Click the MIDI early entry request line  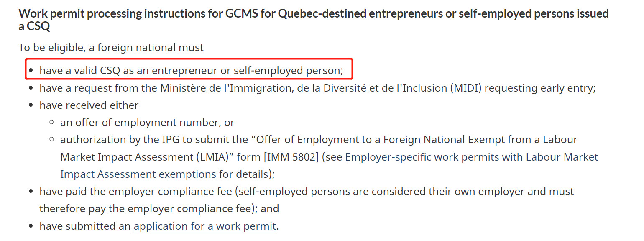click(x=317, y=88)
